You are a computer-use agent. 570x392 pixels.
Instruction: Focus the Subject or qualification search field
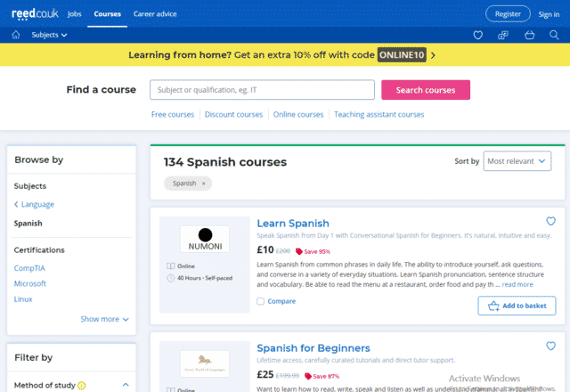click(x=262, y=90)
